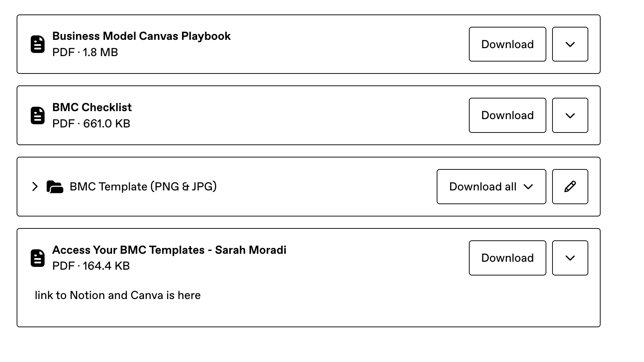644x362 pixels.
Task: Select the BMC Template (PNG & JPG) folder name
Action: [143, 187]
